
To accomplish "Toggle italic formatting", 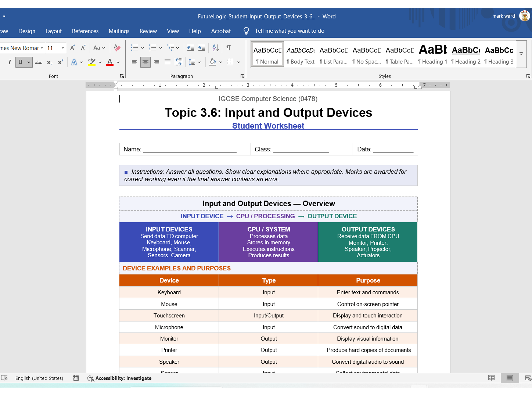I will click(x=10, y=62).
